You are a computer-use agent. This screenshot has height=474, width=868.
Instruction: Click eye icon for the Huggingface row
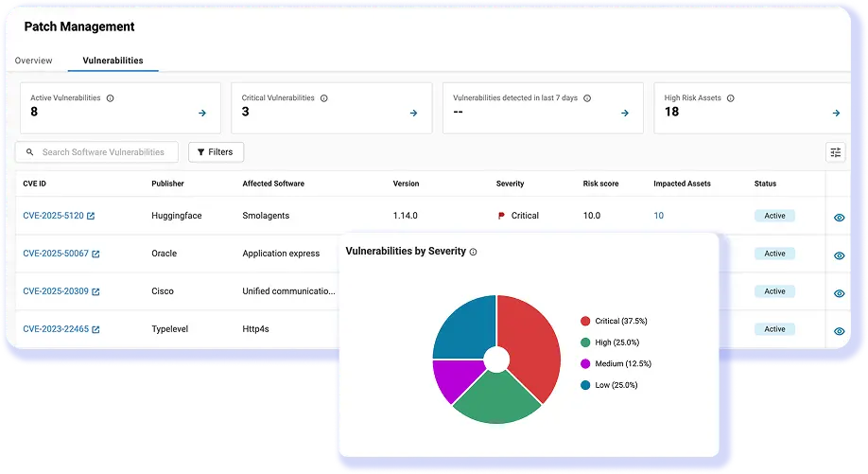[839, 218]
